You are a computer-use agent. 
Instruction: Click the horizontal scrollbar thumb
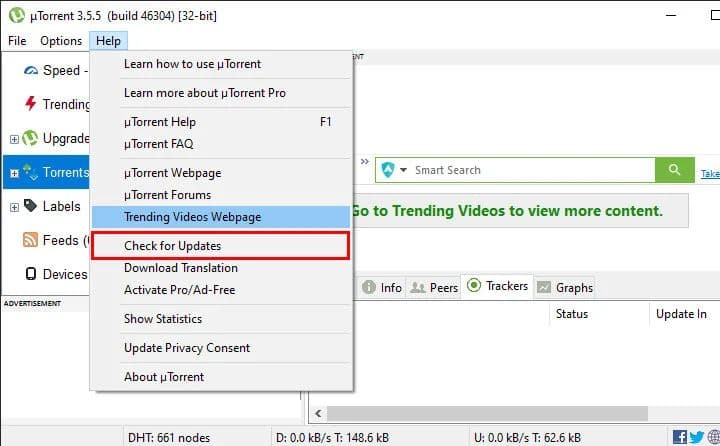pos(487,413)
